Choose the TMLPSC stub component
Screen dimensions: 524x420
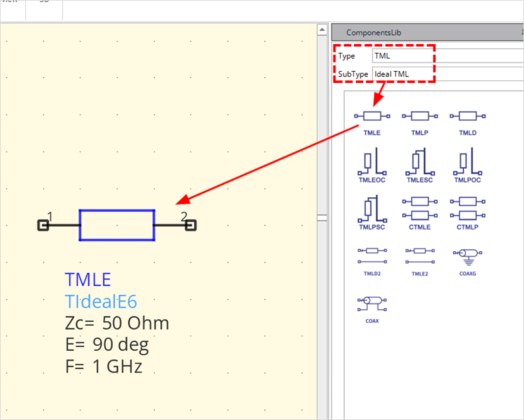372,213
